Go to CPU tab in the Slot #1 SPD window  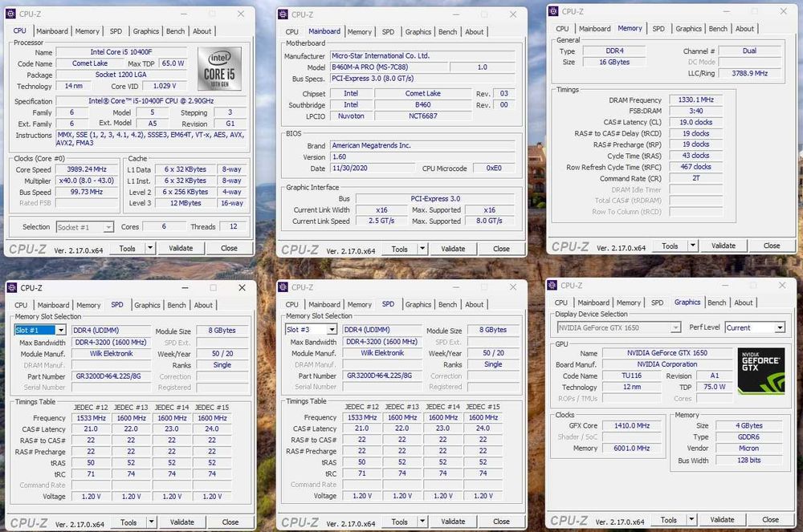point(21,305)
